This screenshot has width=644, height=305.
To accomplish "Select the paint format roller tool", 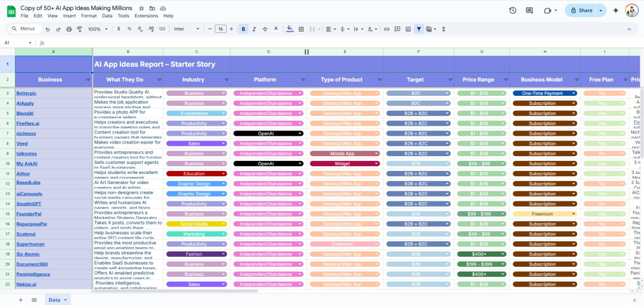I will (x=80, y=29).
